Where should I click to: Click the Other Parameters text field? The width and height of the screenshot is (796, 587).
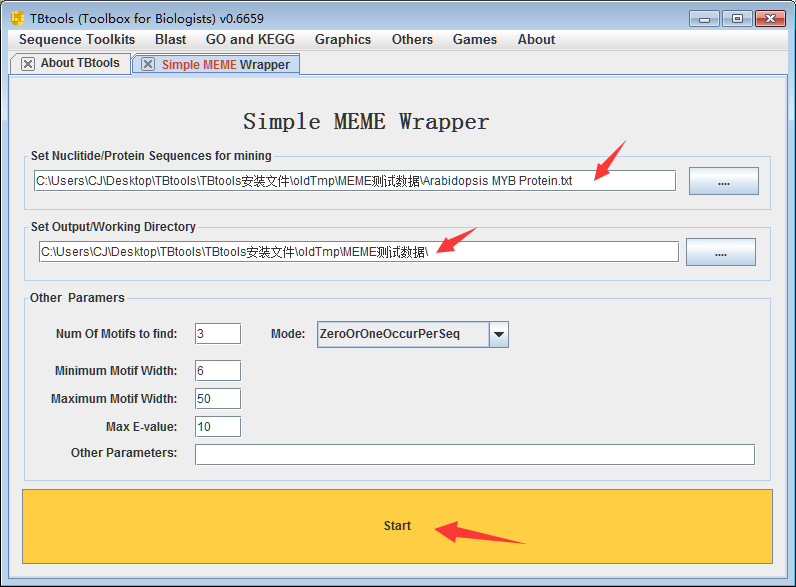(475, 454)
